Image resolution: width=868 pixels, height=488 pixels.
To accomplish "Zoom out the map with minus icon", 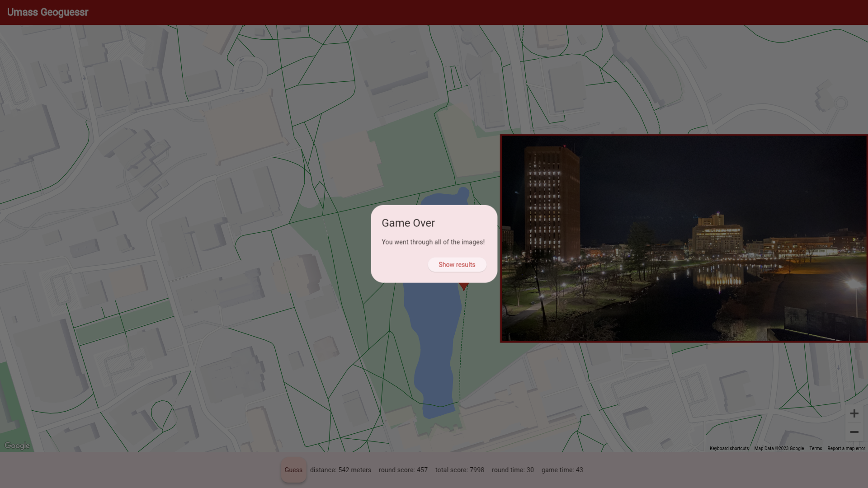I will (x=854, y=432).
